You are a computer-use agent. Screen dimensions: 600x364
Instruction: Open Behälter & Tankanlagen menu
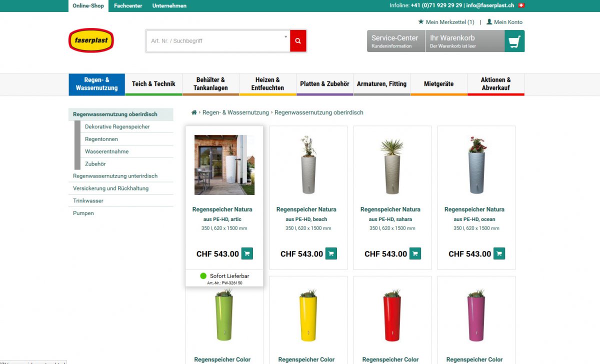(x=210, y=84)
